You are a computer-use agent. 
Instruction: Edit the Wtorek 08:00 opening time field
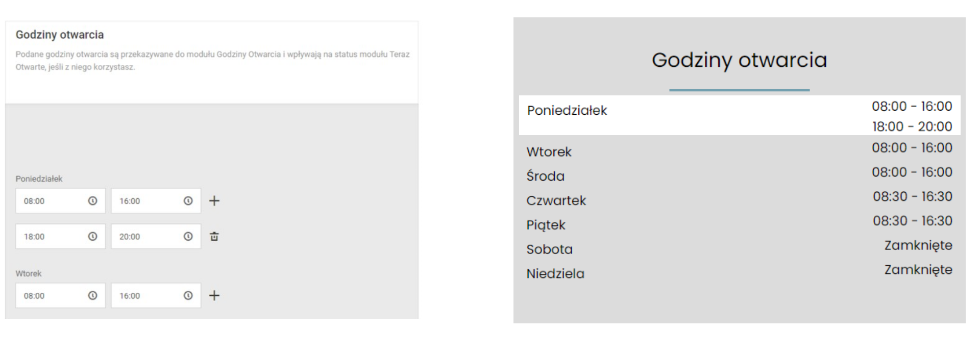click(x=60, y=296)
